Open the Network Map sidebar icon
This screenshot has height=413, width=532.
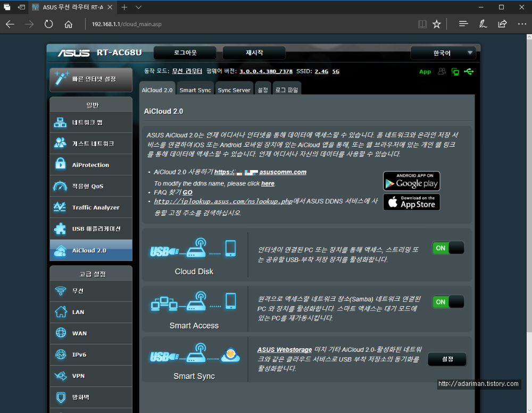coord(60,122)
